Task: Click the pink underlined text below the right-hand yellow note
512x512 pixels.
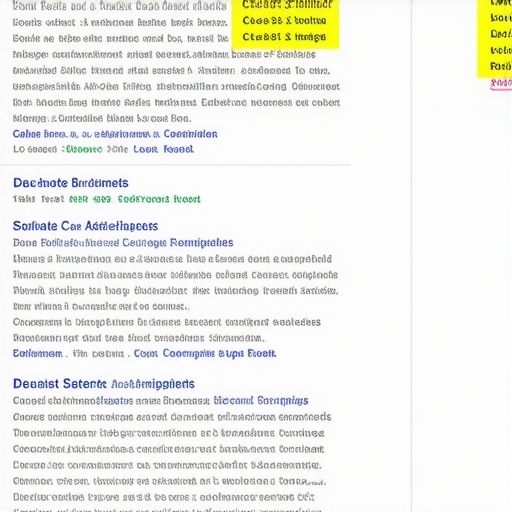Action: (x=501, y=84)
